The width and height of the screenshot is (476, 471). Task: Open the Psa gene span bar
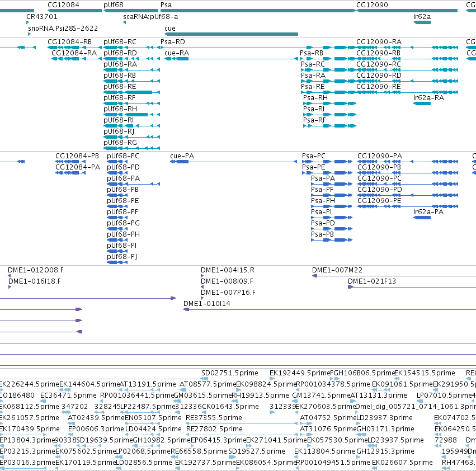coord(258,11)
